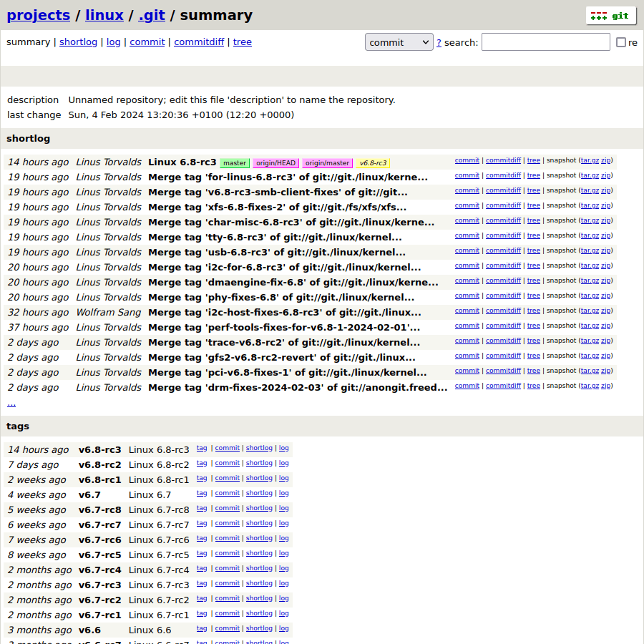This screenshot has width=644, height=644.
Task: Click the search text field
Action: [x=545, y=42]
